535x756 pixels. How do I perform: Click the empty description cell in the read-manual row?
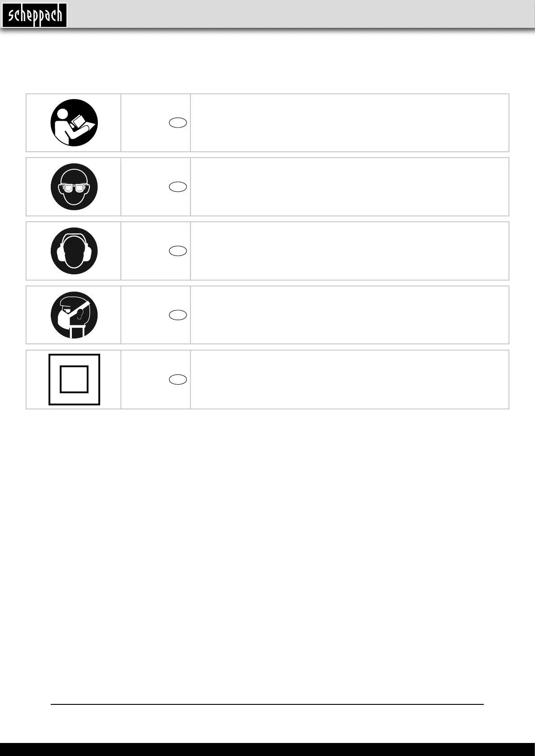click(x=349, y=123)
